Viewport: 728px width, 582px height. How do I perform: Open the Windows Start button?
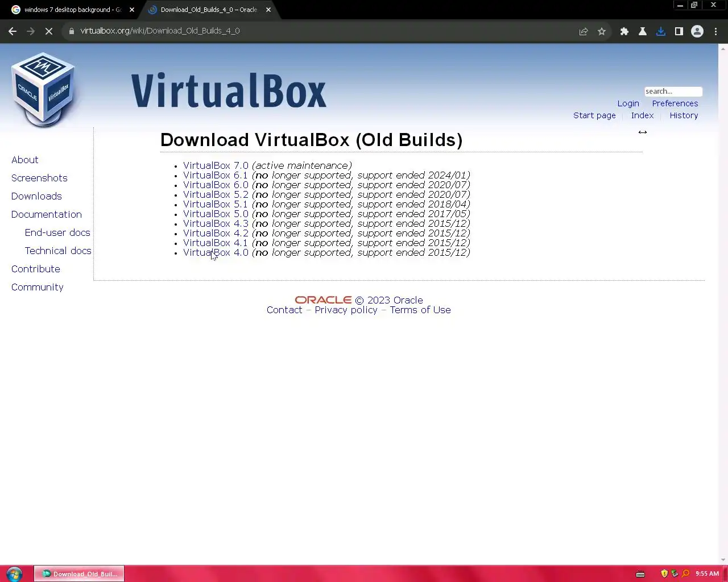click(14, 573)
